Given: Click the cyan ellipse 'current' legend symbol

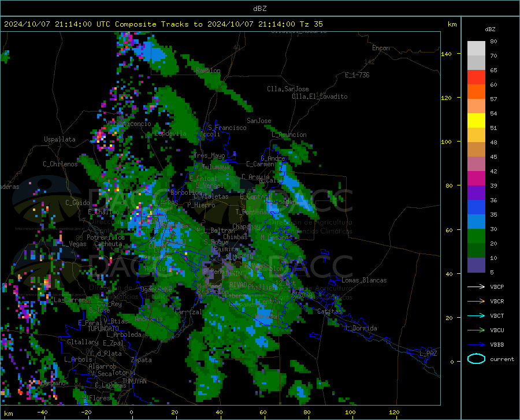Looking at the screenshot, I should pos(476,359).
